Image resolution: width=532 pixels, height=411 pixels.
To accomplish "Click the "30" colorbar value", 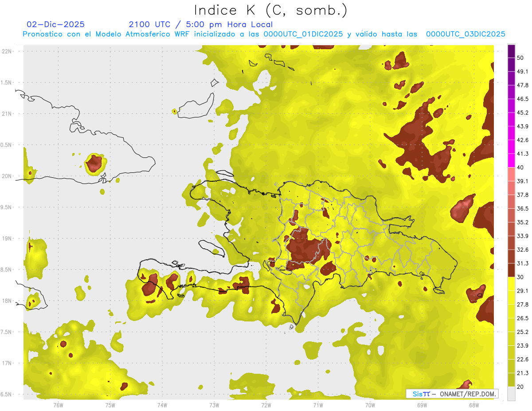I will (x=521, y=277).
